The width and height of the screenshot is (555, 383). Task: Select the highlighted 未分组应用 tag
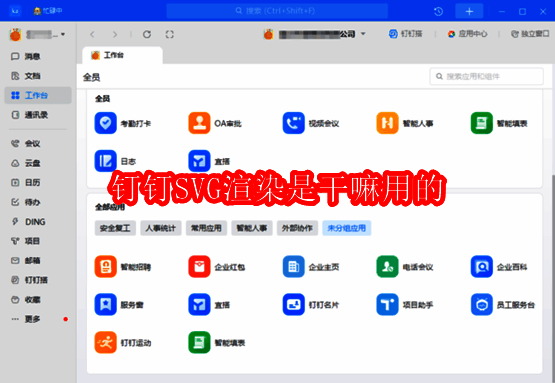click(347, 228)
